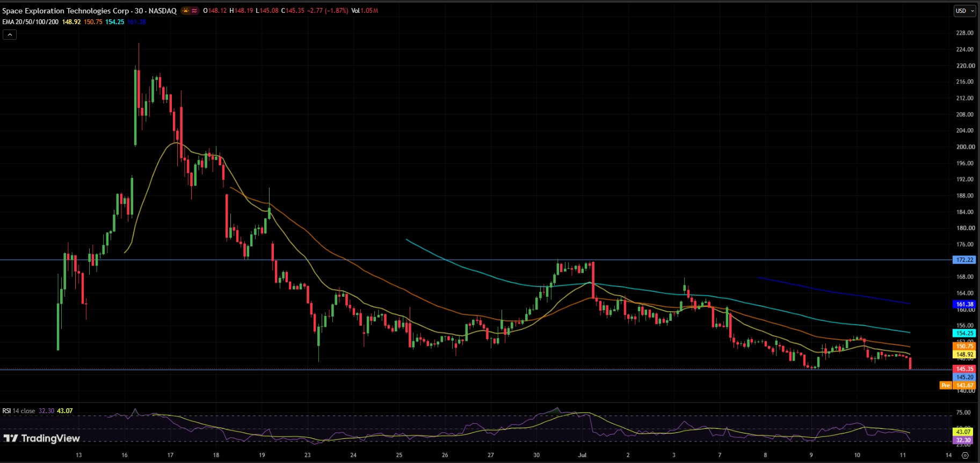Viewport: 980px width, 463px height.
Task: Click the TradingView logo
Action: click(x=42, y=438)
